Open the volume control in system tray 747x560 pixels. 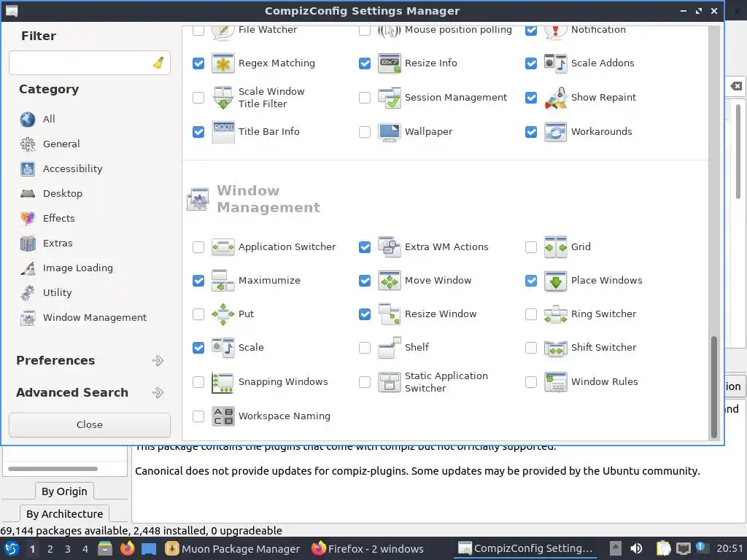click(x=636, y=548)
